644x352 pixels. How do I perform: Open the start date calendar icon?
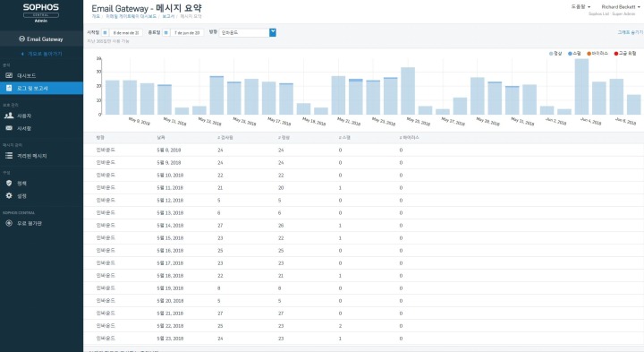[106, 32]
